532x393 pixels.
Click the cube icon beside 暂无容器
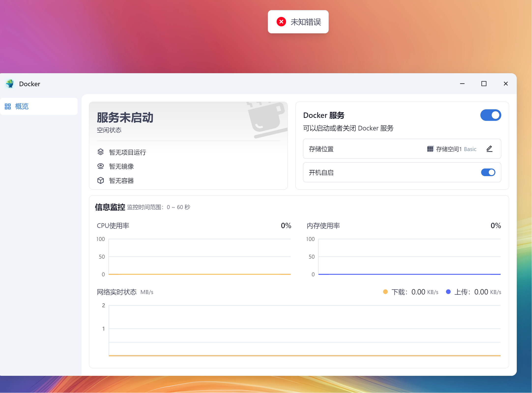(101, 181)
